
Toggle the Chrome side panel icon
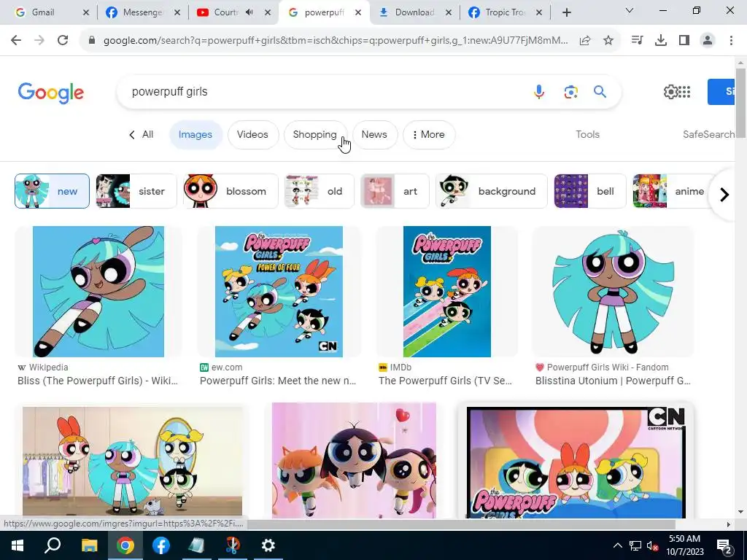pos(684,41)
